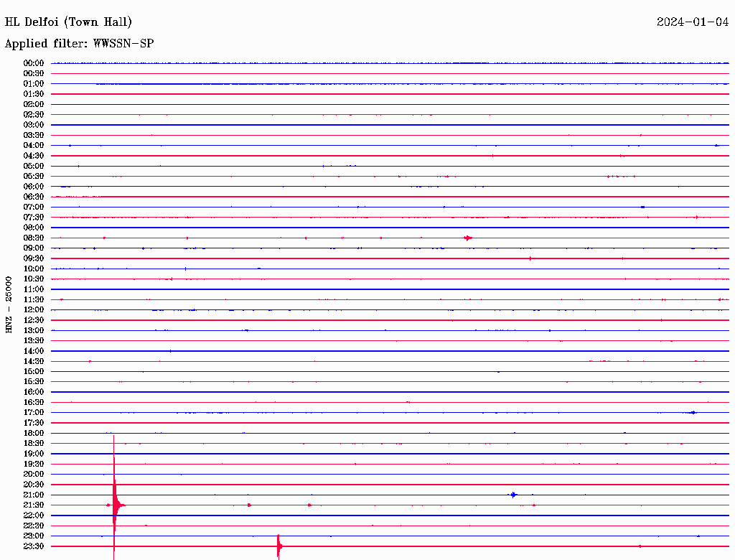Select the 16:00 time label

34,392
